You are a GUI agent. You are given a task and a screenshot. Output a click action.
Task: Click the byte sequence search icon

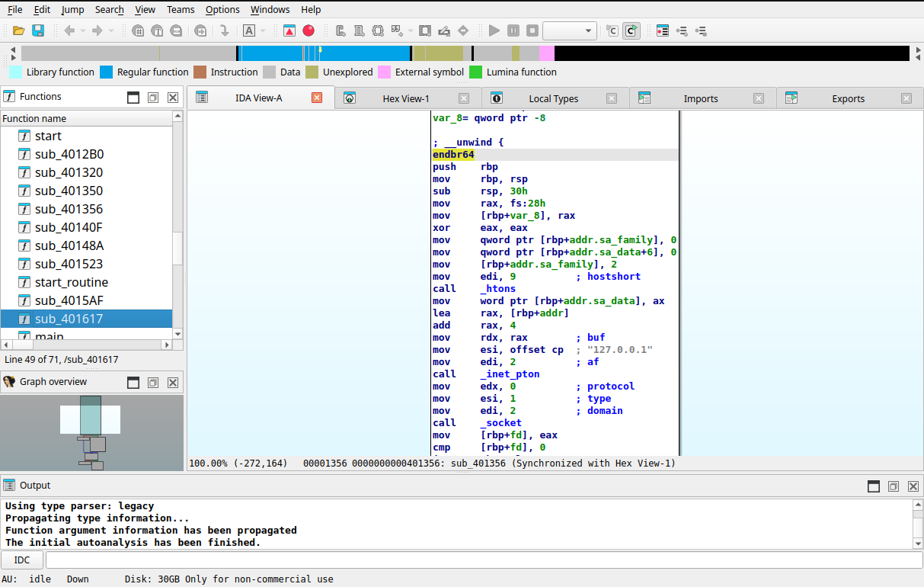(176, 30)
